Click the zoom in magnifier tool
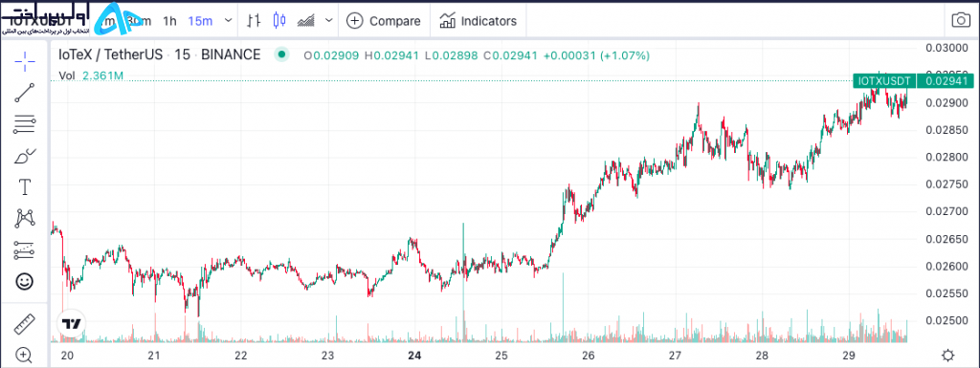980x368 pixels. click(24, 356)
